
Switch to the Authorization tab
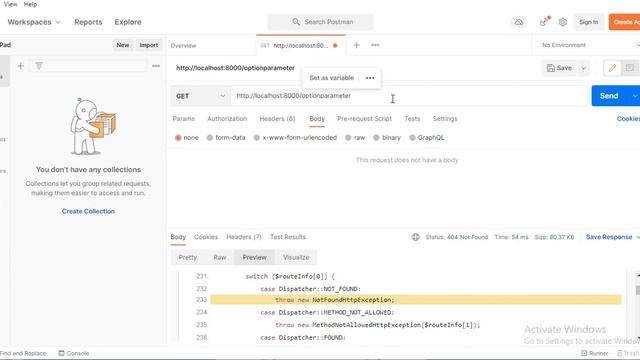pos(227,119)
